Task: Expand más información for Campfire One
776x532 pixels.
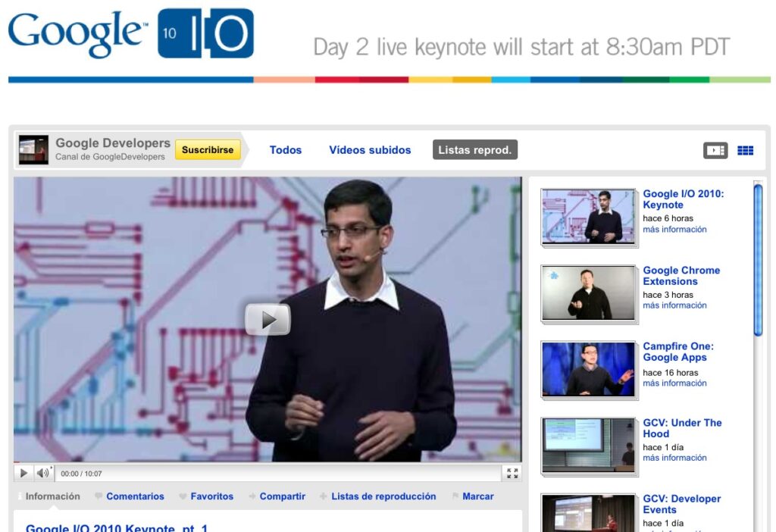Action: pos(674,383)
